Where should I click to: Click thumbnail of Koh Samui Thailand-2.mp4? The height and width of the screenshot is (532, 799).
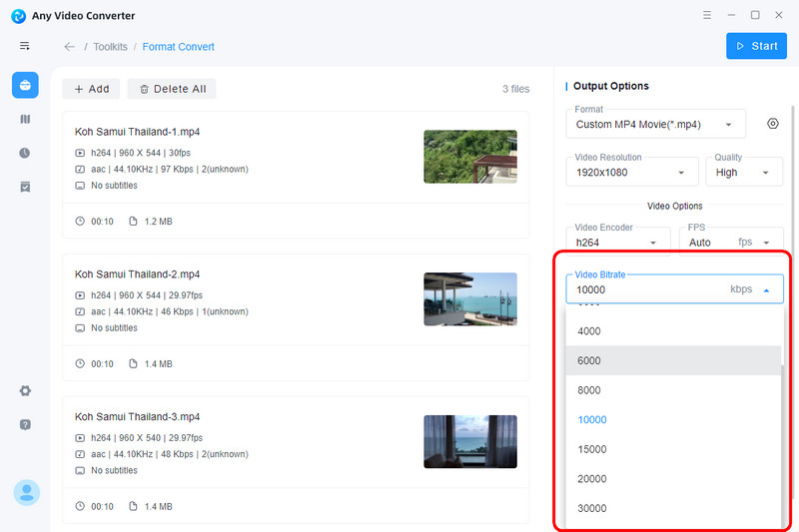[x=470, y=299]
